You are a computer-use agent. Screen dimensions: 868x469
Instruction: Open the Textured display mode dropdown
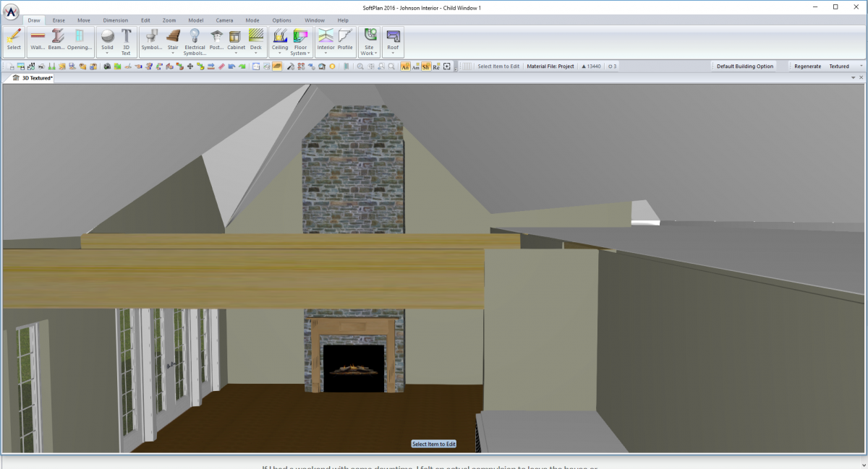(x=860, y=66)
